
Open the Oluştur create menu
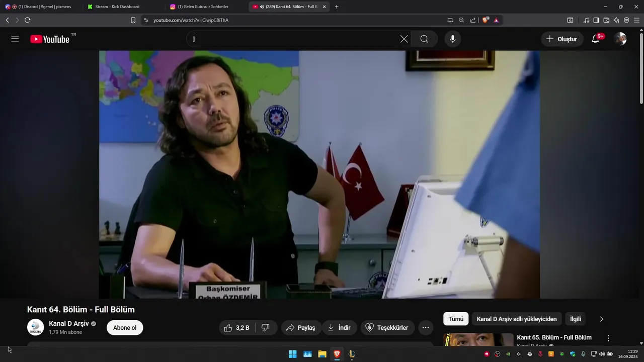(x=562, y=39)
